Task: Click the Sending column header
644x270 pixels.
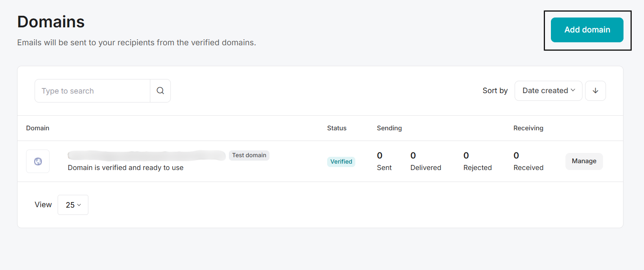Action: click(x=389, y=128)
